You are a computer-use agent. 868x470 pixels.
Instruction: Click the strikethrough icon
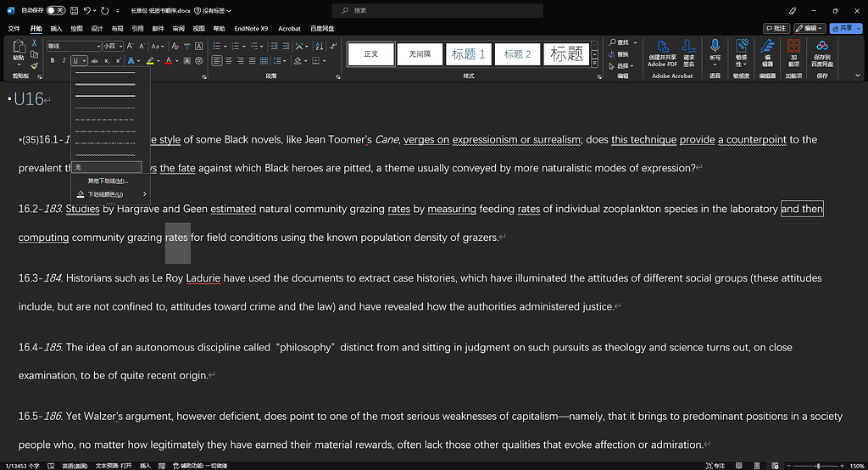click(95, 60)
